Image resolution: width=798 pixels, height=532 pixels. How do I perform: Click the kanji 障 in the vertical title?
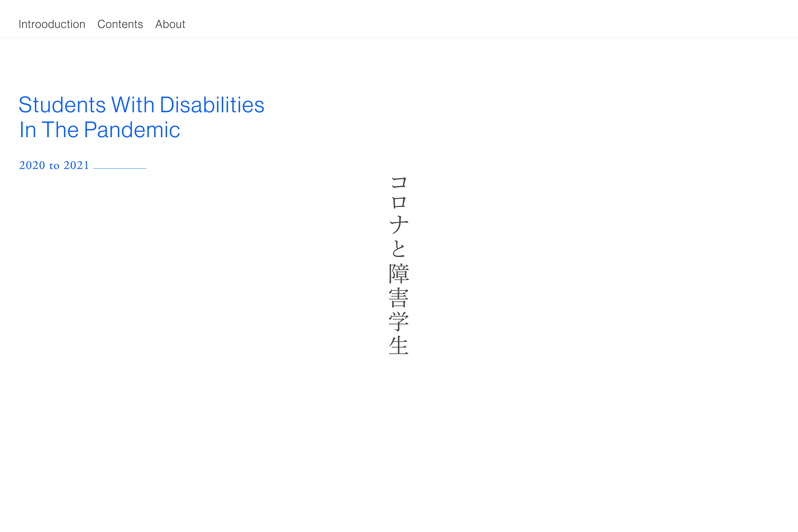click(x=399, y=273)
